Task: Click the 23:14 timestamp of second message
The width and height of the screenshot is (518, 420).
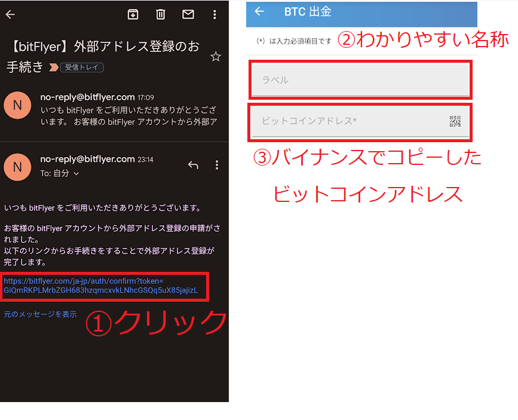Action: click(x=145, y=160)
